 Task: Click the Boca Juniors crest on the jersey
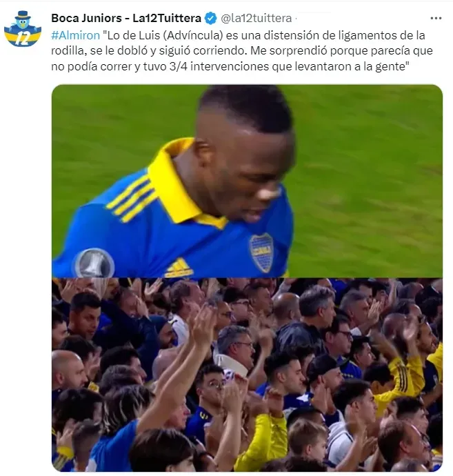261,253
